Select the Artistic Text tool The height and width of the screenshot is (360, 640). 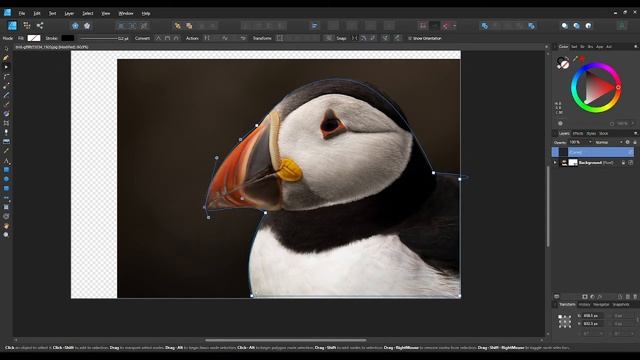coord(6,160)
